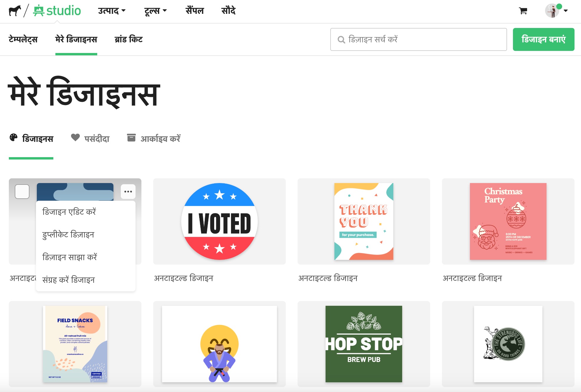The width and height of the screenshot is (581, 392).
Task: Click the horse logo icon
Action: [15, 11]
